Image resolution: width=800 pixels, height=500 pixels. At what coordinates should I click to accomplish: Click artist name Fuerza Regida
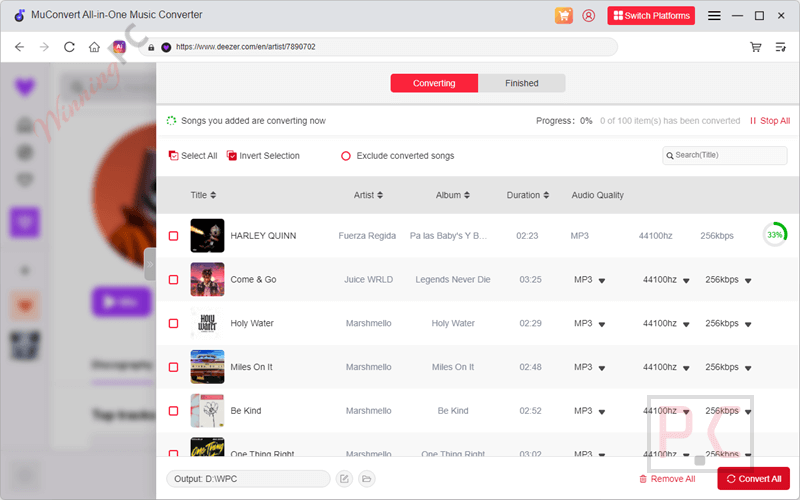(x=367, y=236)
